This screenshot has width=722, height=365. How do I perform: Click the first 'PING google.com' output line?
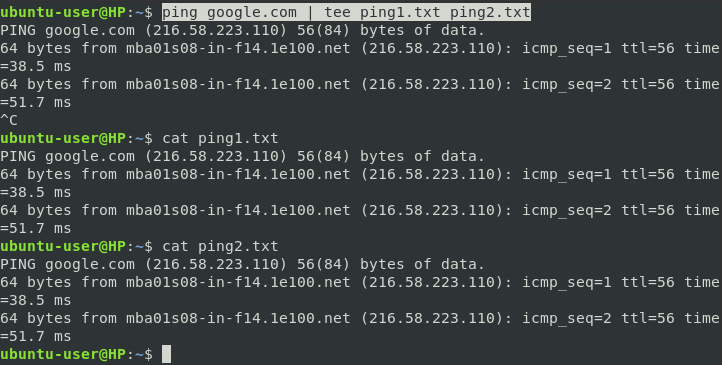pyautogui.click(x=243, y=30)
